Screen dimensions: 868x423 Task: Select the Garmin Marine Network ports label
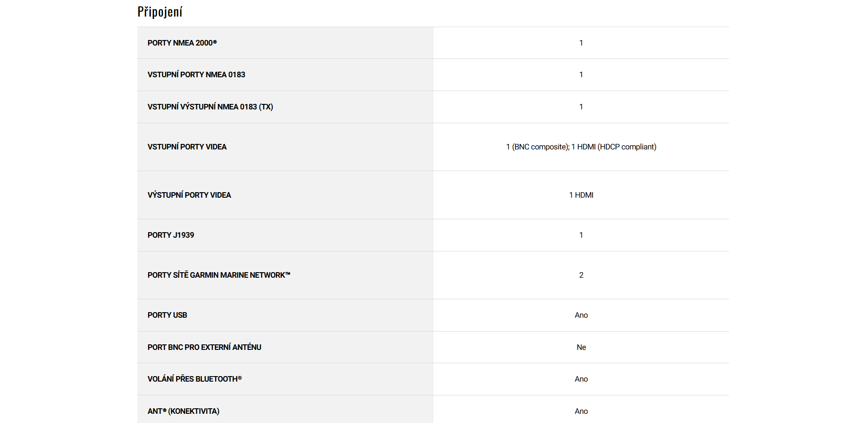(219, 275)
